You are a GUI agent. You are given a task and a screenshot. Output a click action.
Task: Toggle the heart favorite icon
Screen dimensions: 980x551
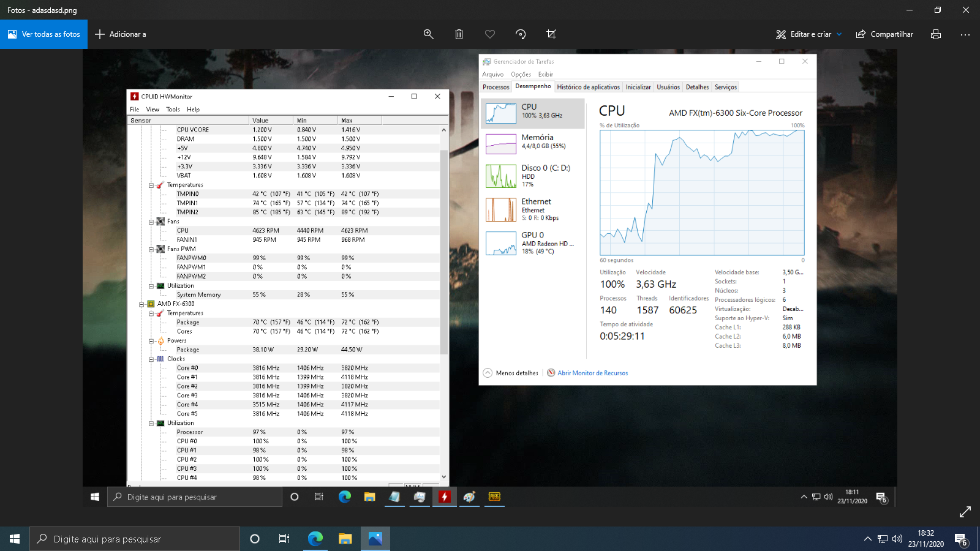pos(490,34)
